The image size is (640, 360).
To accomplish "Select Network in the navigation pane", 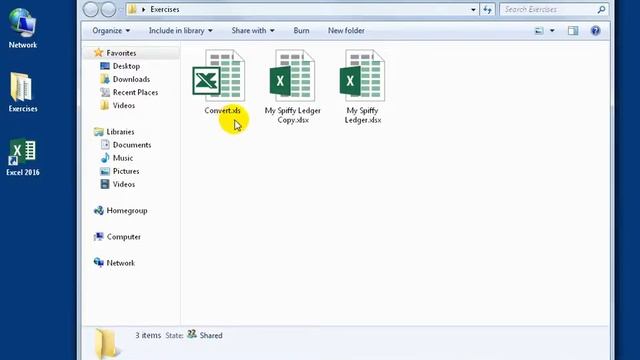I will click(x=121, y=263).
